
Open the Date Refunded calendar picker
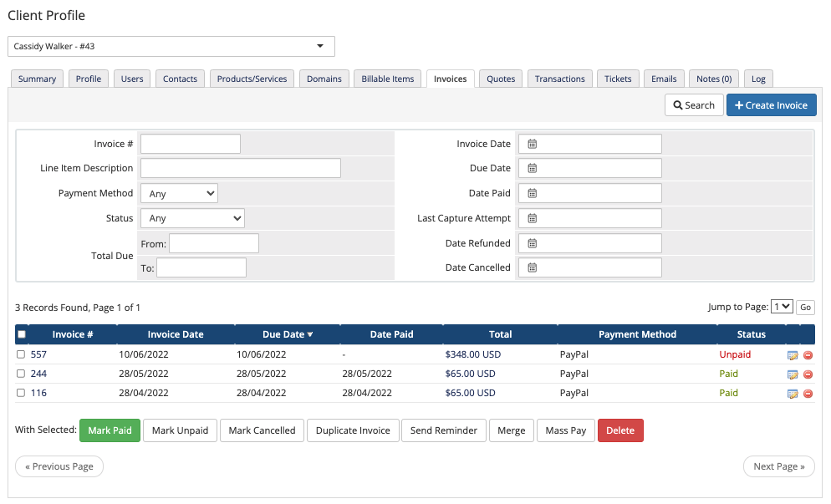coord(532,242)
